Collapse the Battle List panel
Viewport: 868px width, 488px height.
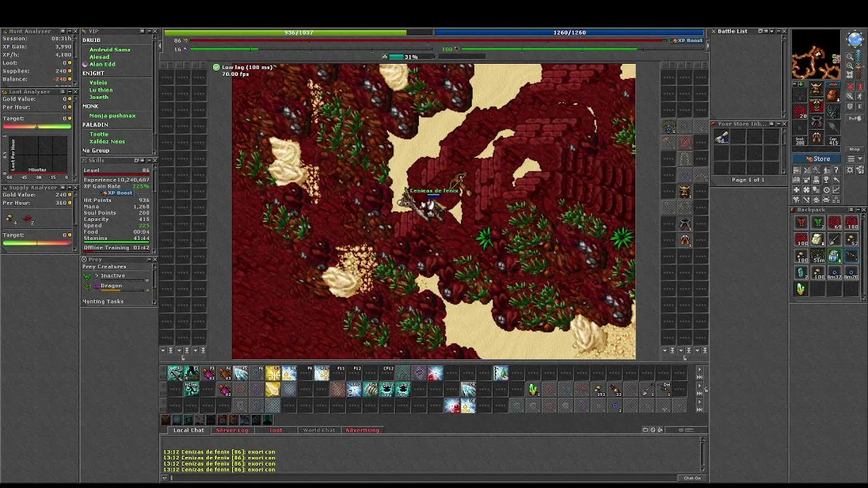(x=778, y=31)
